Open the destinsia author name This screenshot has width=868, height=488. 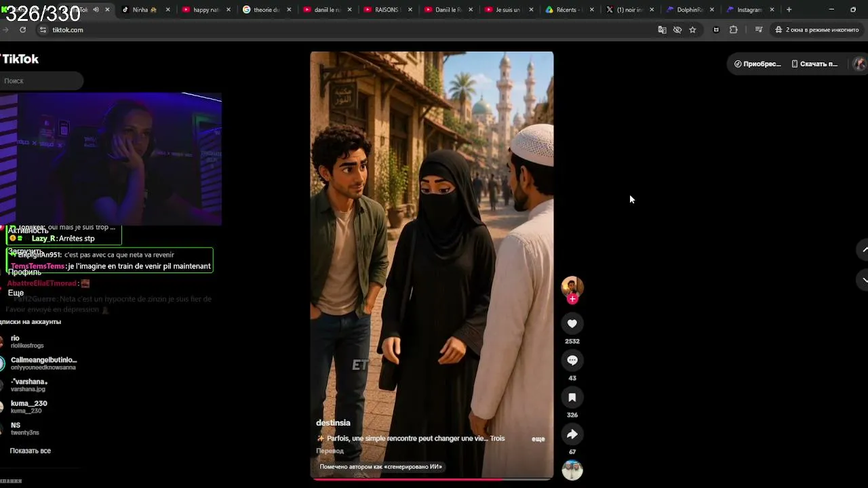[333, 423]
